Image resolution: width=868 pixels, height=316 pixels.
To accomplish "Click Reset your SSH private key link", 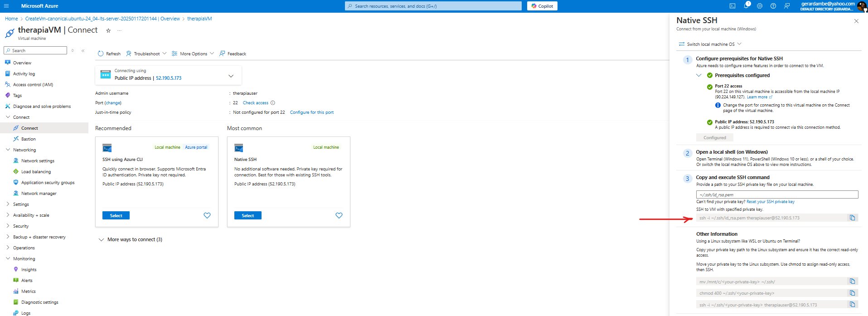I will click(x=771, y=202).
